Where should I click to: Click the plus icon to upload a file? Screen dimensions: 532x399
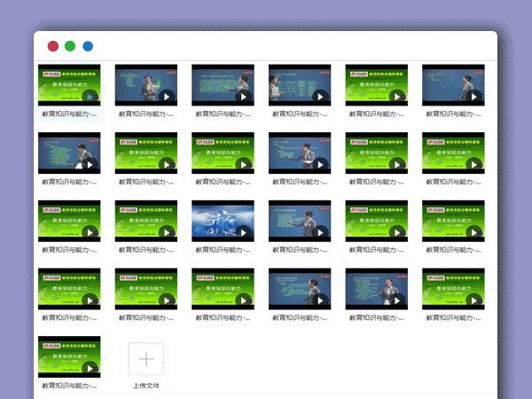pos(146,359)
